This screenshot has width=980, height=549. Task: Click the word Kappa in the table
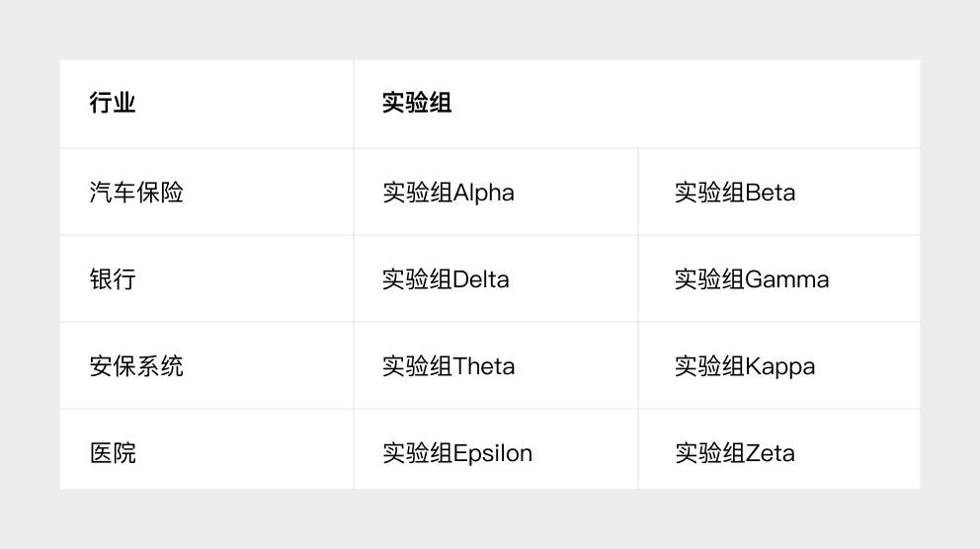click(x=780, y=366)
